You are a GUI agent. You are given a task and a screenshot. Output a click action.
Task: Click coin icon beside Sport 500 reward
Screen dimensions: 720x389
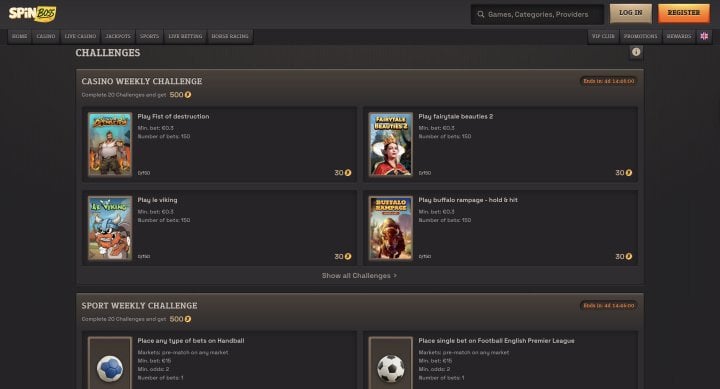(188, 319)
